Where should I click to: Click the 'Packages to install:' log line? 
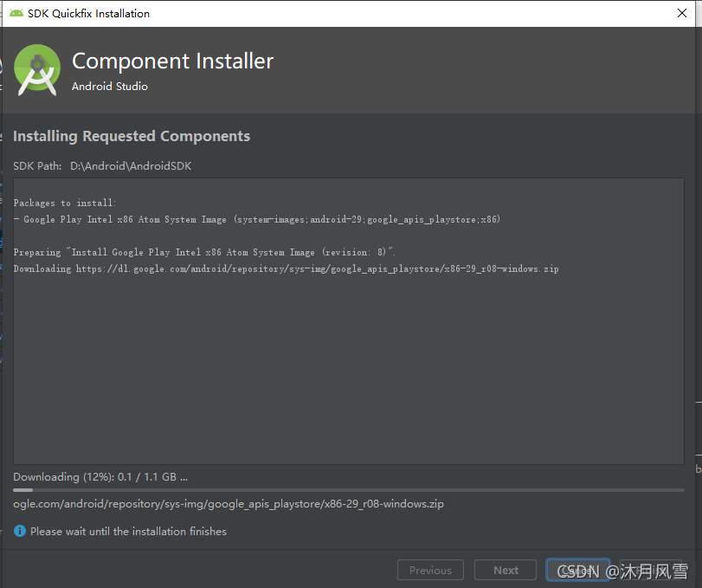click(x=64, y=203)
